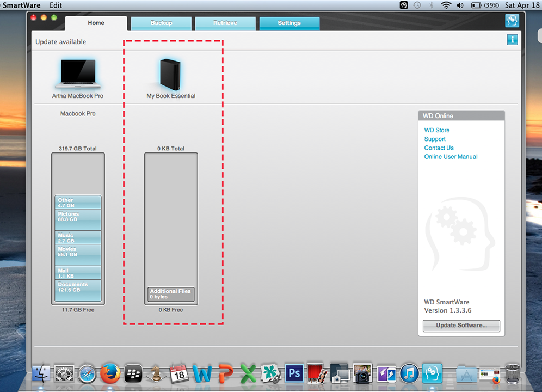Click WD SmartWare icon in the dock

coord(432,374)
